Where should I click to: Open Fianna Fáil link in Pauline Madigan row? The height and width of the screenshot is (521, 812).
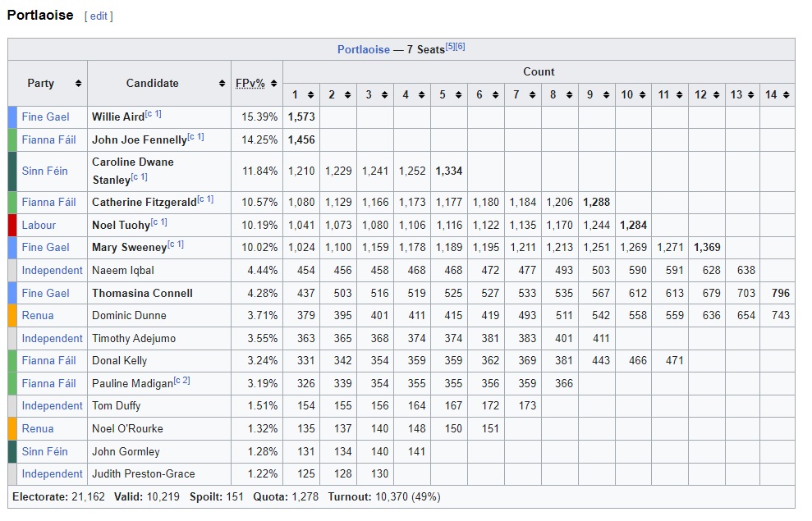pyautogui.click(x=48, y=383)
